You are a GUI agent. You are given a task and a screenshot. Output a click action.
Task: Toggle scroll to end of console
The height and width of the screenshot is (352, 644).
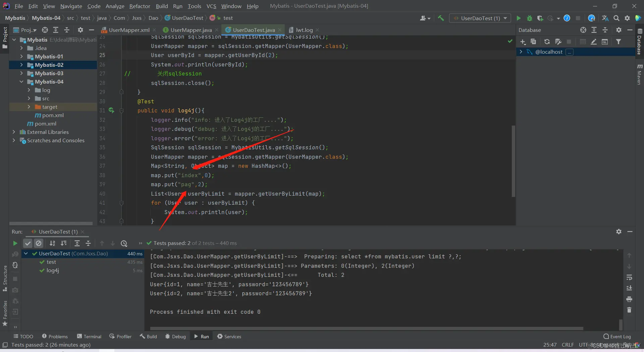[629, 288]
